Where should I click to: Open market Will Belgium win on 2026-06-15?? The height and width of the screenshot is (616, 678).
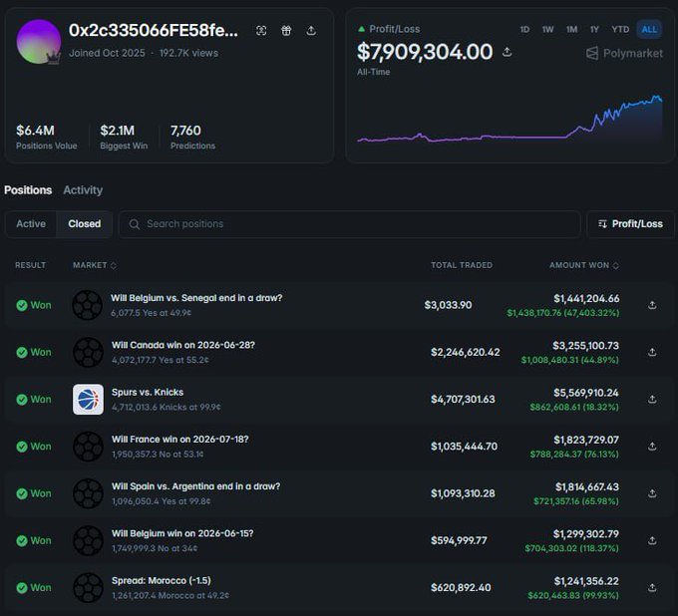[x=182, y=533]
